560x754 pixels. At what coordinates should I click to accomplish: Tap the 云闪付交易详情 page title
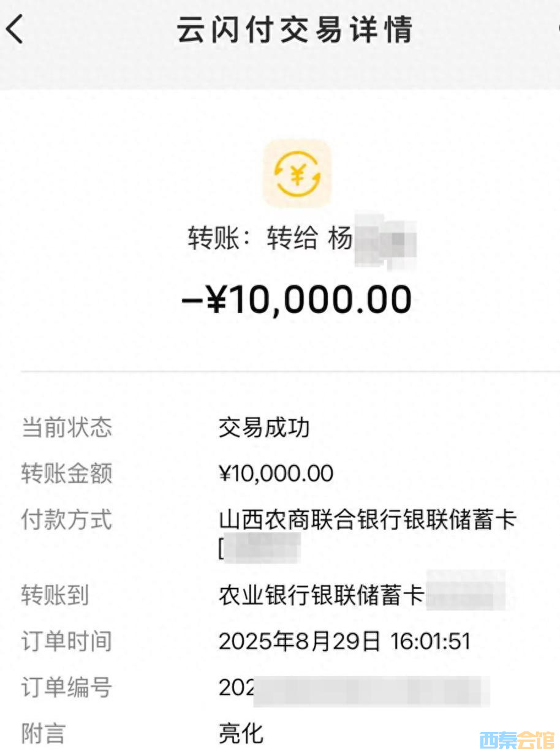point(295,29)
